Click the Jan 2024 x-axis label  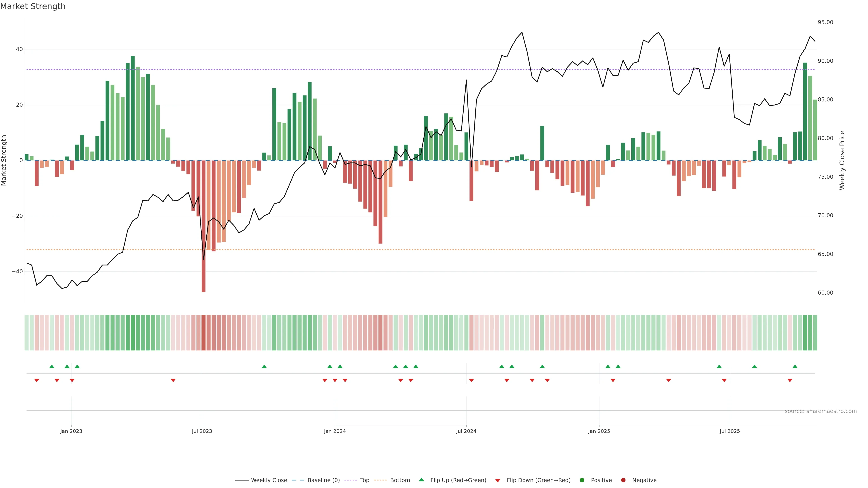click(x=335, y=431)
